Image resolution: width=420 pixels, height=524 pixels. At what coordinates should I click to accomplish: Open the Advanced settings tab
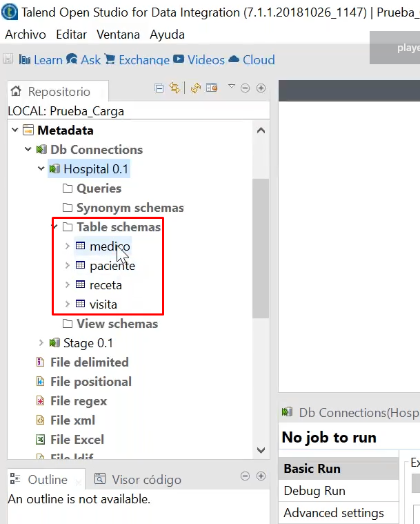(x=339, y=513)
